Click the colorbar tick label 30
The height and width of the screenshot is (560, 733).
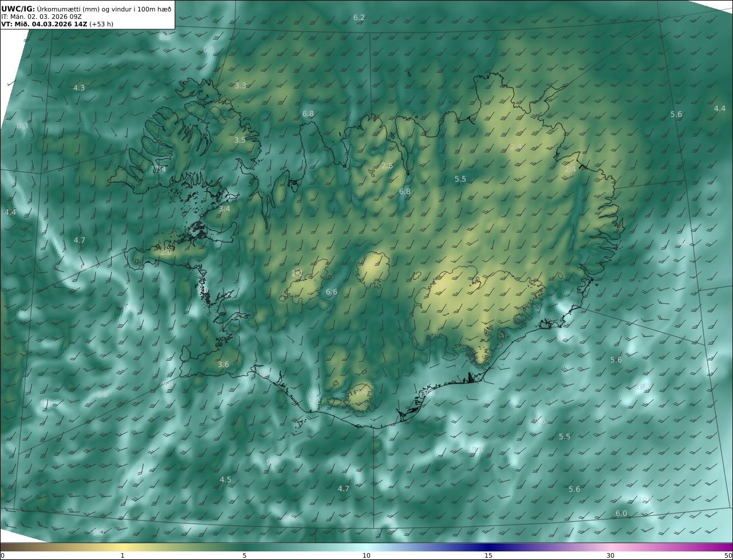[610, 556]
